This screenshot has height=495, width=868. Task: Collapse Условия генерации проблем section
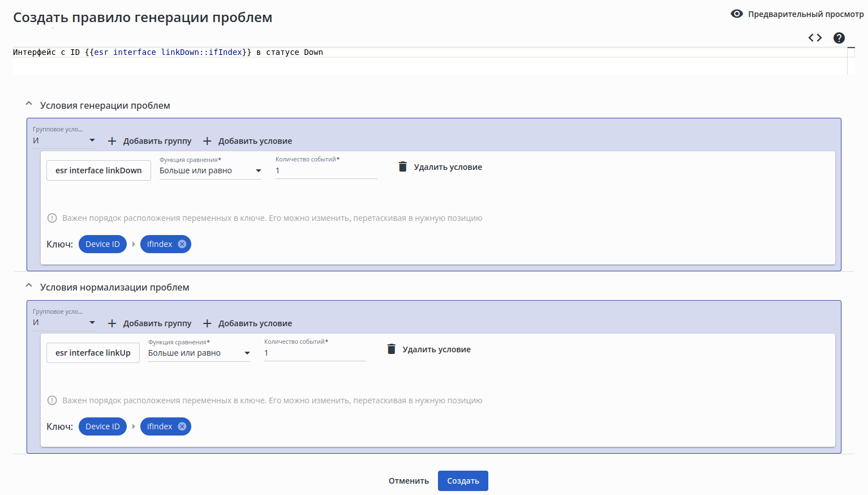[x=29, y=104]
